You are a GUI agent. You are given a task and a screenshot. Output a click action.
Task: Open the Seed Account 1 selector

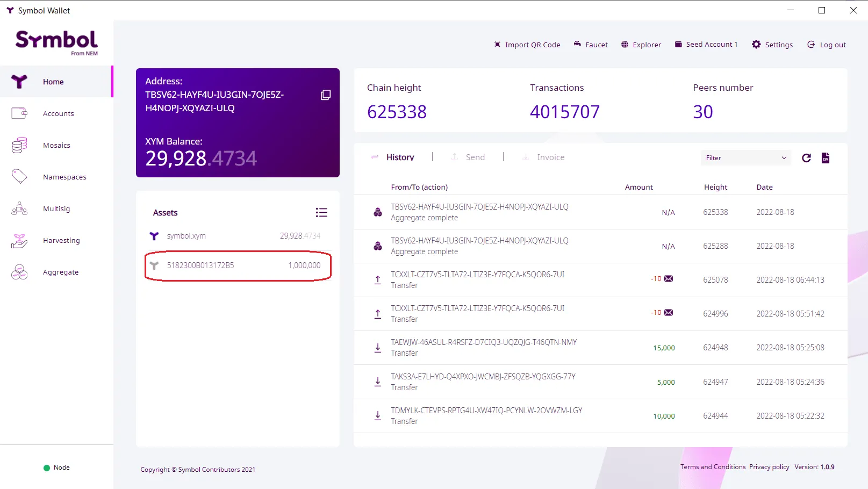pyautogui.click(x=706, y=45)
